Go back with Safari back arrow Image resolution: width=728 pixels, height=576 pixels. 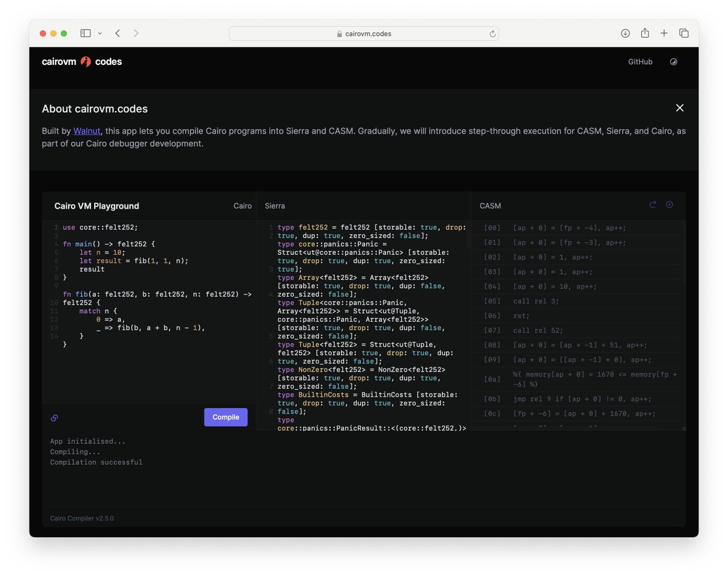[118, 33]
